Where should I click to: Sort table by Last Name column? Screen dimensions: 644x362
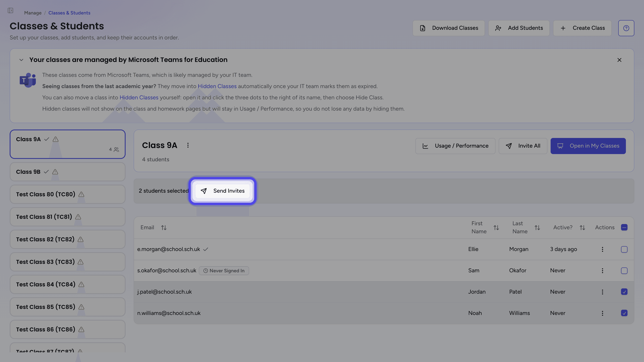537,228
